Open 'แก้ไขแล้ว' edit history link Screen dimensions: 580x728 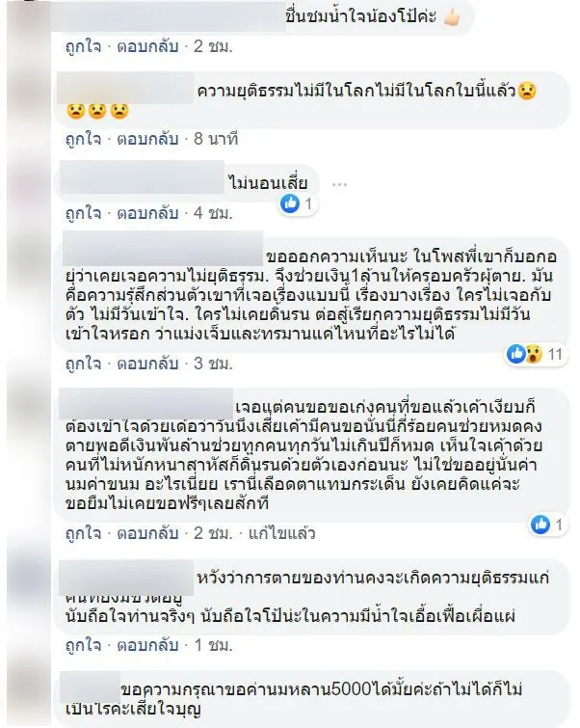point(282,533)
